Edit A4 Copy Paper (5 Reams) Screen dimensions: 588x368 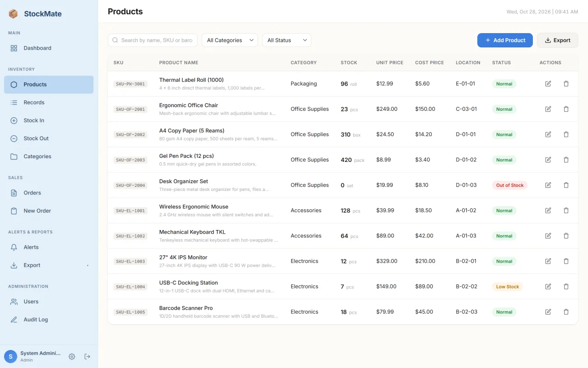(x=548, y=134)
